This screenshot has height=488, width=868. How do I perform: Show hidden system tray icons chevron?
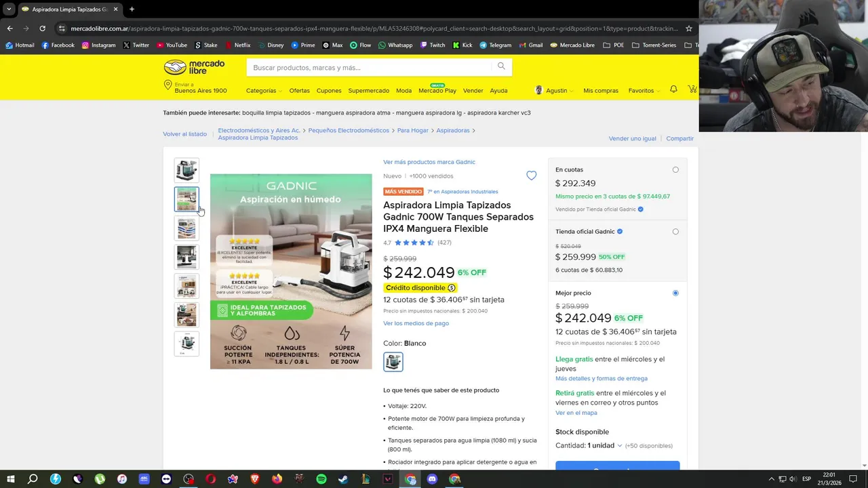[772, 479]
